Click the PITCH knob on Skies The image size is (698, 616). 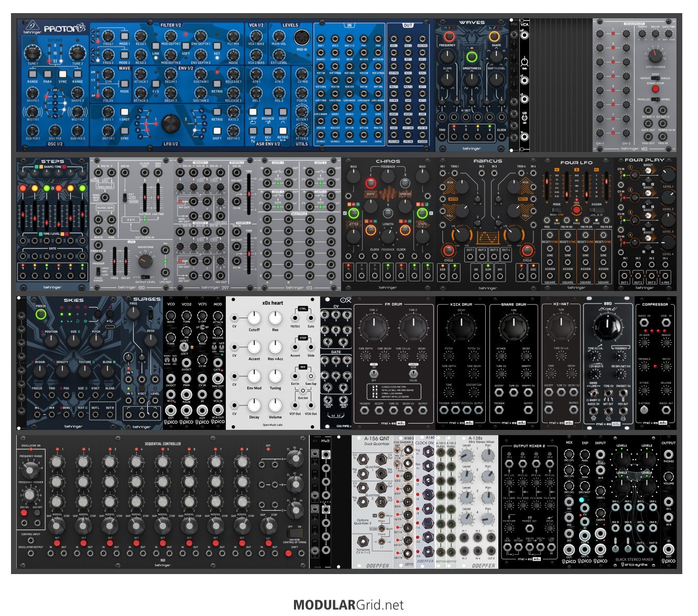point(96,340)
